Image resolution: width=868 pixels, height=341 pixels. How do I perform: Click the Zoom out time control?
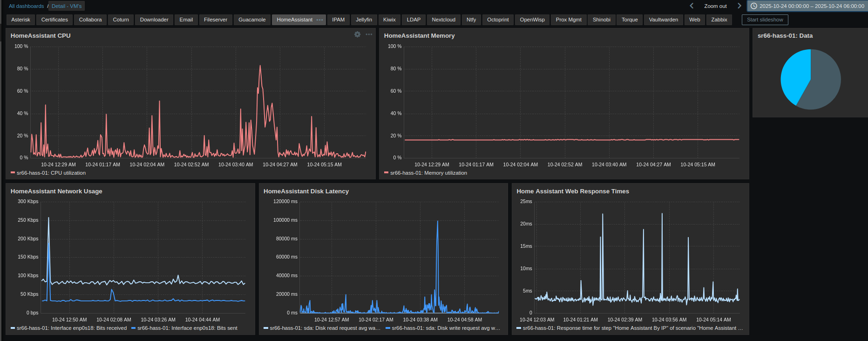click(715, 6)
